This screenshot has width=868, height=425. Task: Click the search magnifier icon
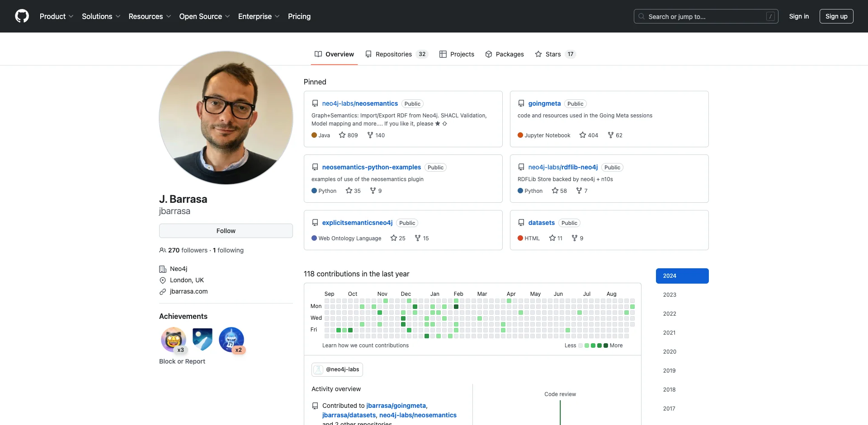[642, 16]
